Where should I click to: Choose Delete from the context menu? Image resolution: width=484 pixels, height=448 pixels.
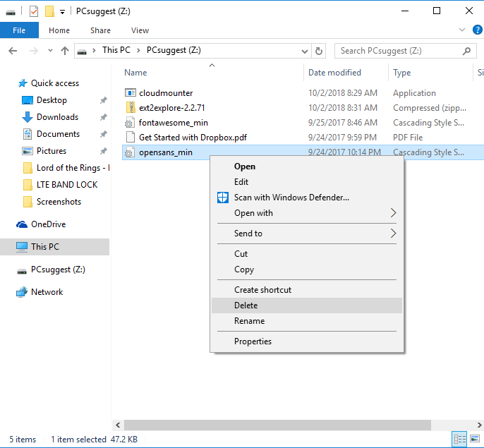[246, 305]
